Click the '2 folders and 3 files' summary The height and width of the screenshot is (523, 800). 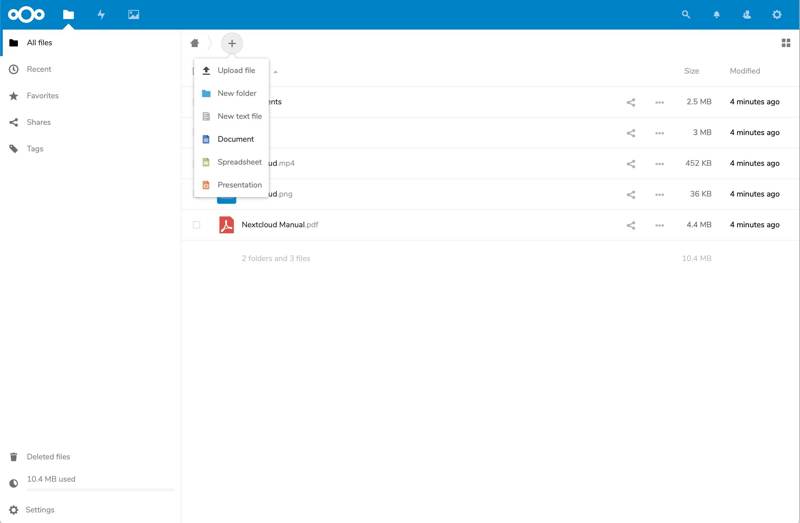[276, 259]
